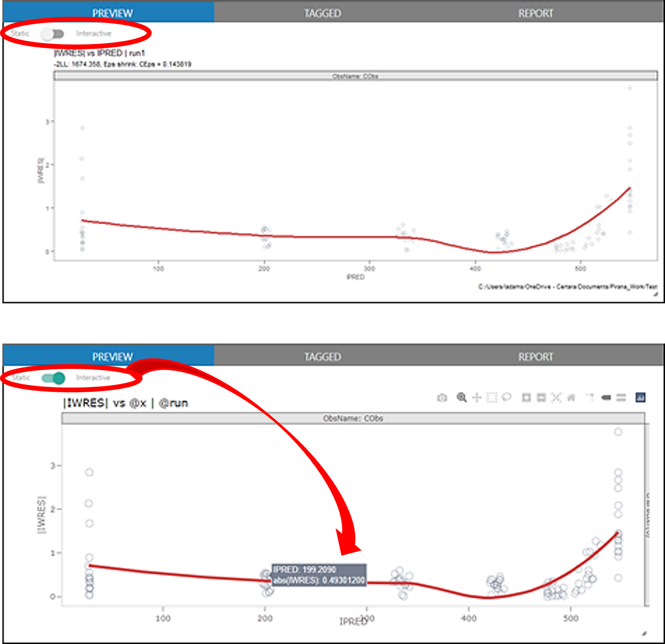Enable Box Select mode
The image size is (665, 644).
click(491, 397)
